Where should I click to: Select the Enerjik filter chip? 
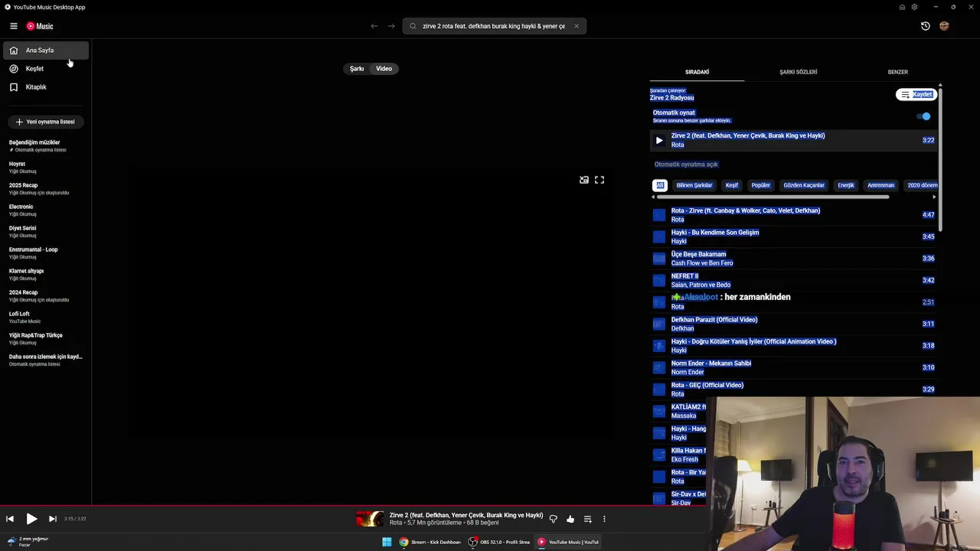(846, 185)
